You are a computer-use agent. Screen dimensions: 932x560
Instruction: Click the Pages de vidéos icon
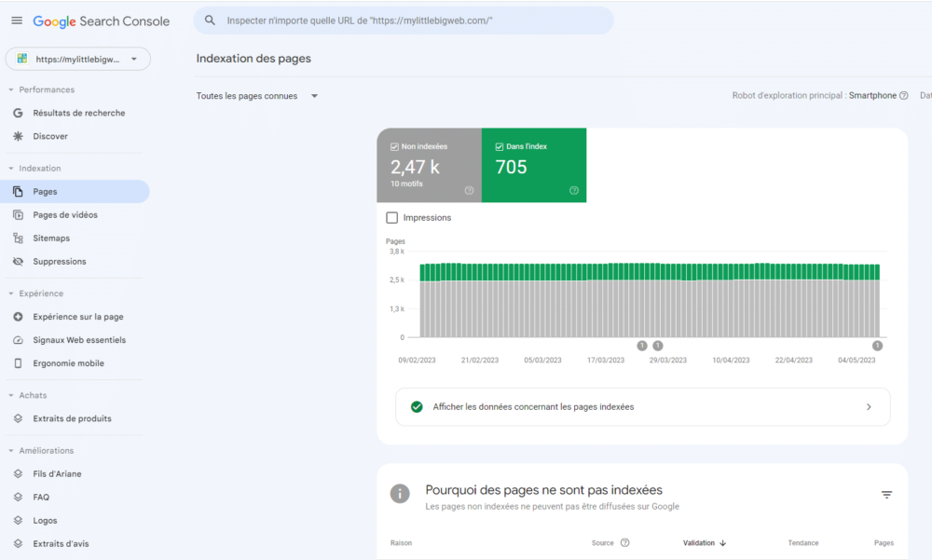[x=18, y=214]
